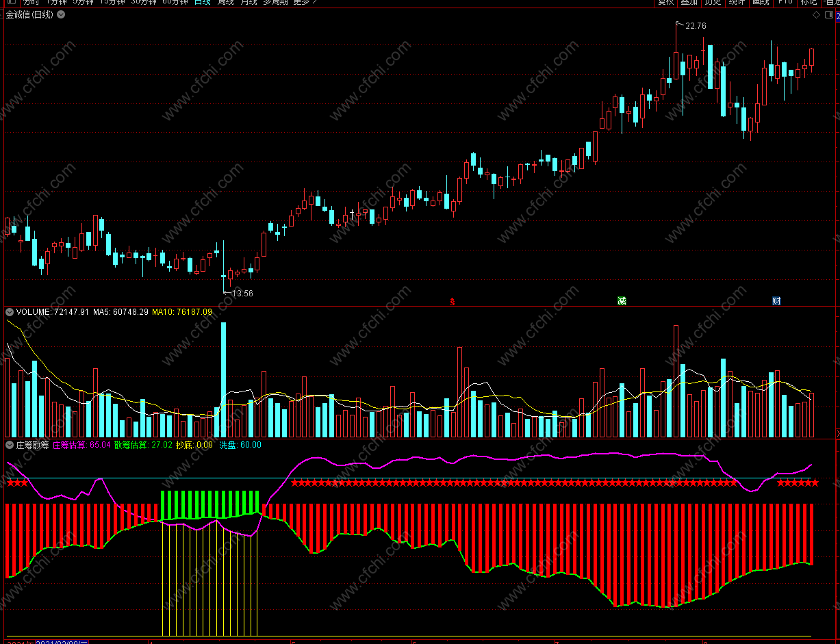Screen dimensions: 840x644
Task: Expand the VOLUME indicator menu arrow
Action: (10, 312)
